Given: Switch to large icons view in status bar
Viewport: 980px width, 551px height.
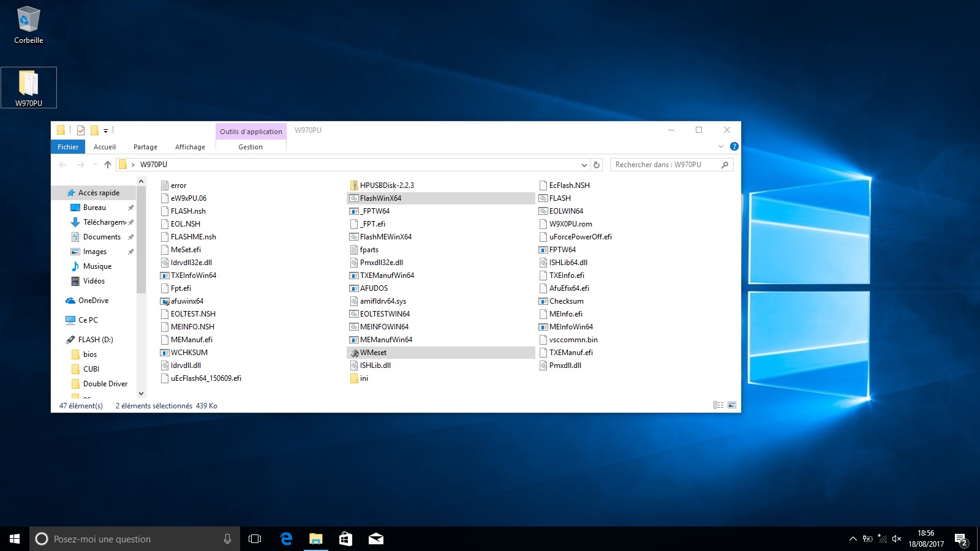Looking at the screenshot, I should coord(732,405).
